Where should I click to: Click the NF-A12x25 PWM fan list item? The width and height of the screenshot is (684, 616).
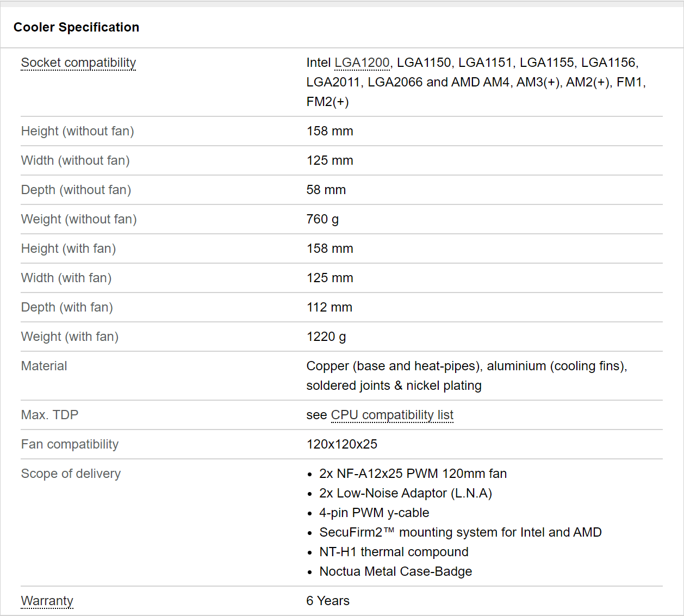413,474
